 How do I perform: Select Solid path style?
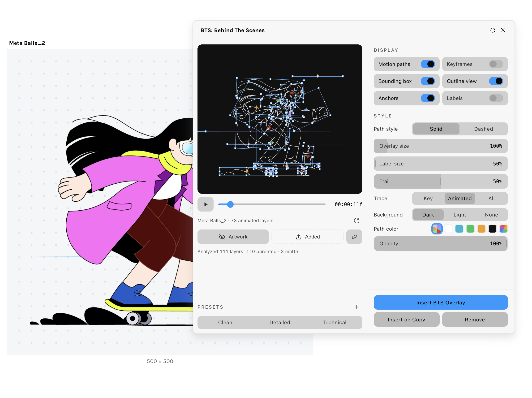click(x=436, y=129)
